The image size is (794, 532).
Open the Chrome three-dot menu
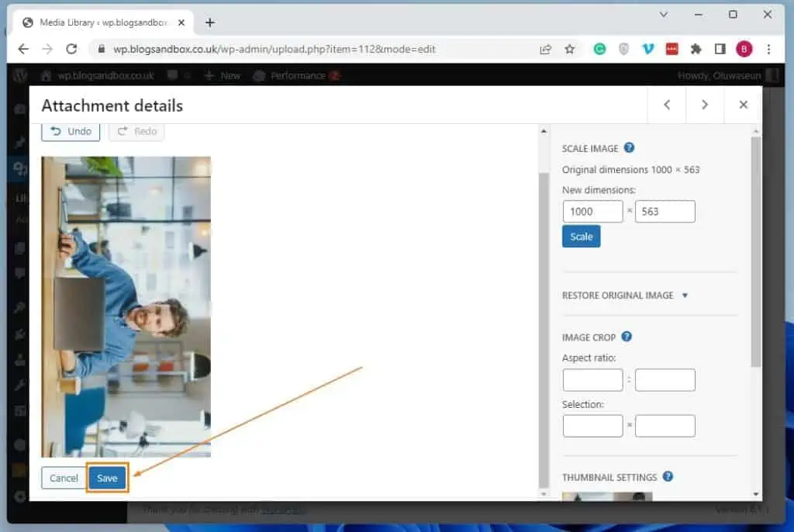coord(768,49)
